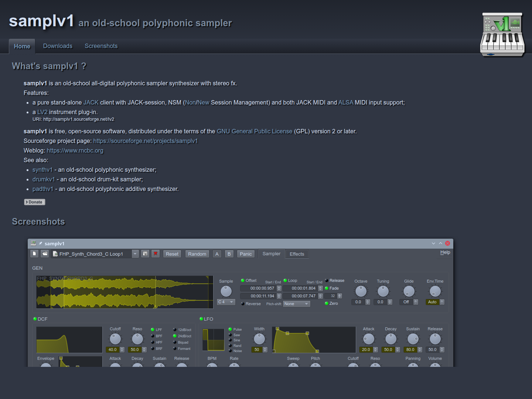532x399 pixels.
Task: Click the LFO Attack knob
Action: (369, 339)
